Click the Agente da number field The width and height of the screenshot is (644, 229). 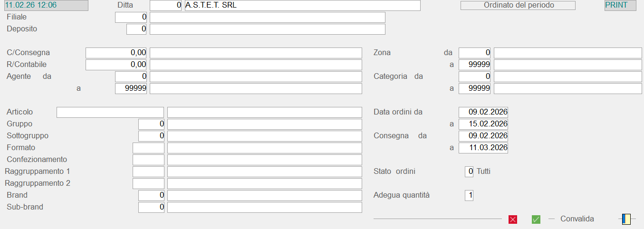point(131,76)
